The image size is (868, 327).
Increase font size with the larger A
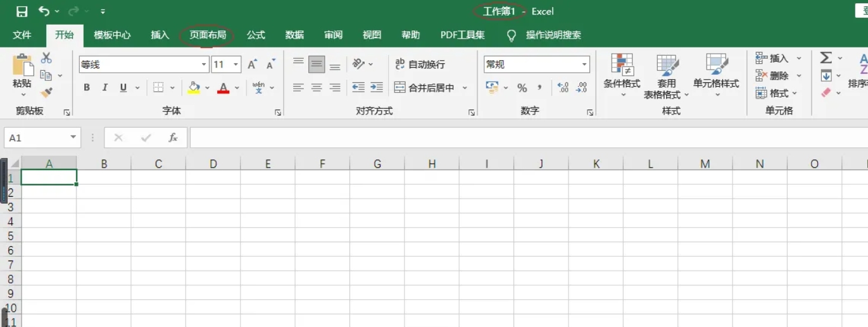click(252, 65)
